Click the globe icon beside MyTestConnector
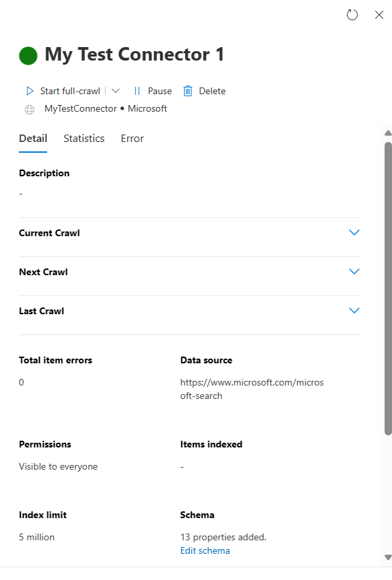392x580 pixels. click(30, 110)
